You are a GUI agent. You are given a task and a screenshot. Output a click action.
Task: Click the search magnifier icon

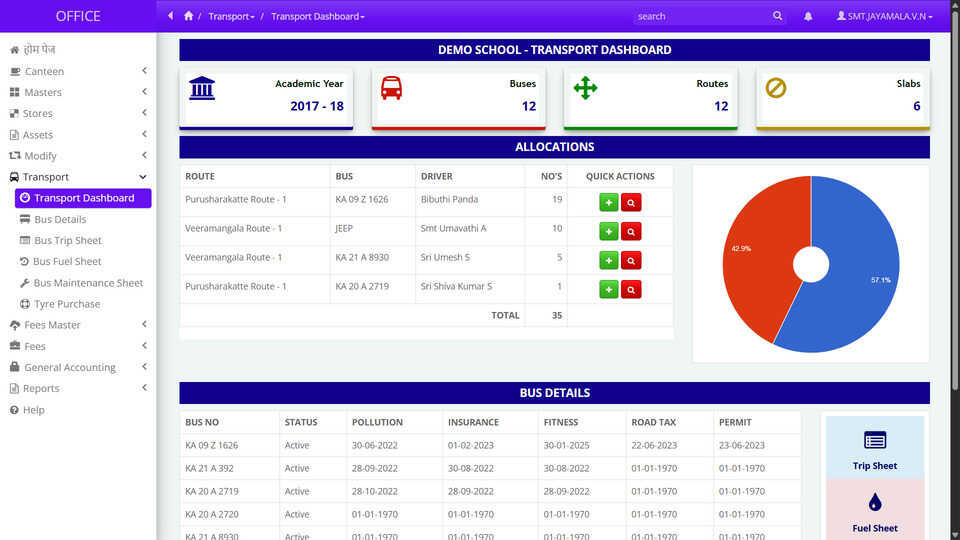click(778, 16)
